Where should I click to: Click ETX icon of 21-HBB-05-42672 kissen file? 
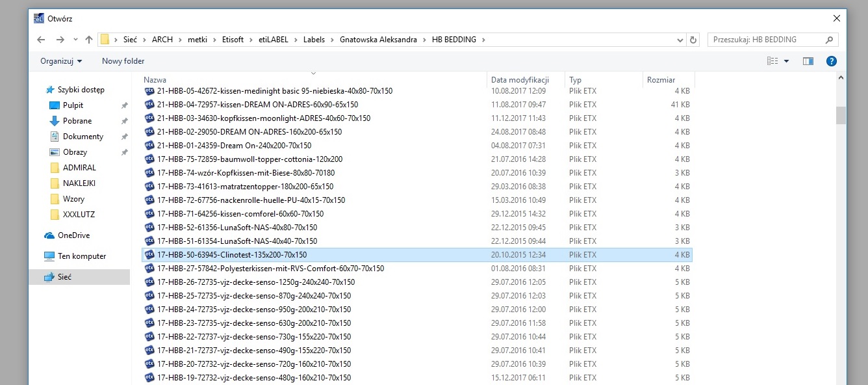click(149, 91)
